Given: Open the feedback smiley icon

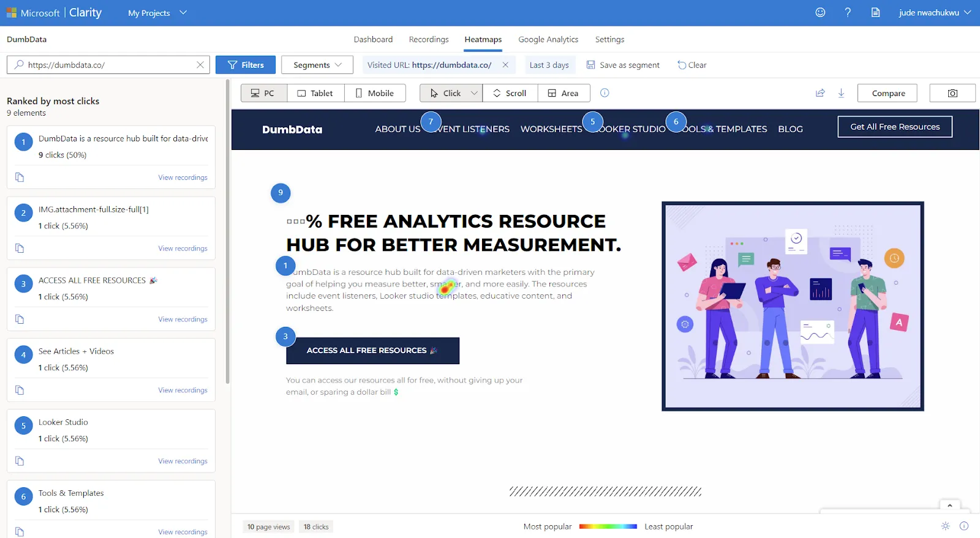Looking at the screenshot, I should coord(820,12).
